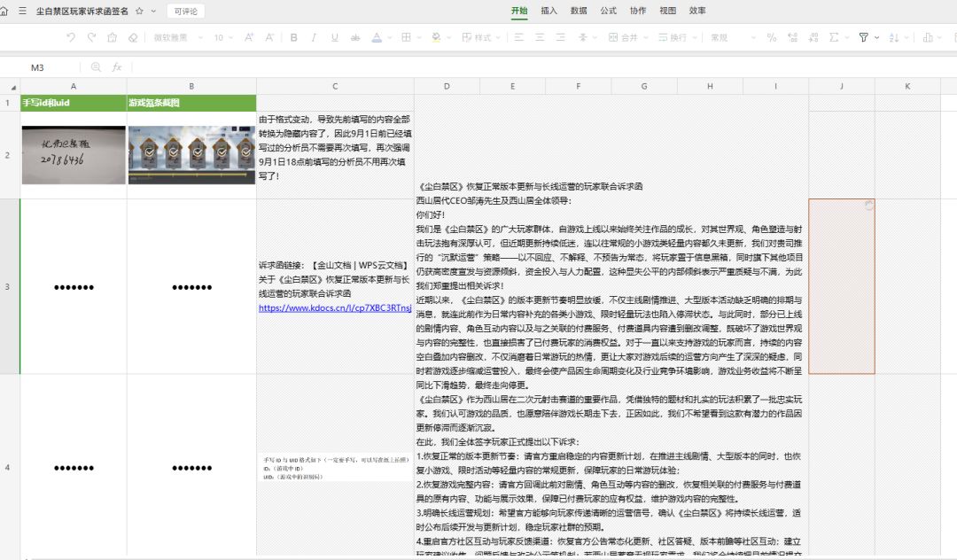Select header cell 游戏氪条截图

[191, 103]
